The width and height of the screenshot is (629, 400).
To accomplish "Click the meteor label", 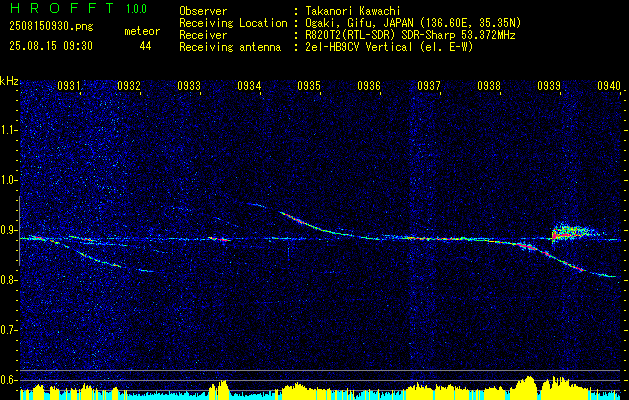I will point(142,31).
